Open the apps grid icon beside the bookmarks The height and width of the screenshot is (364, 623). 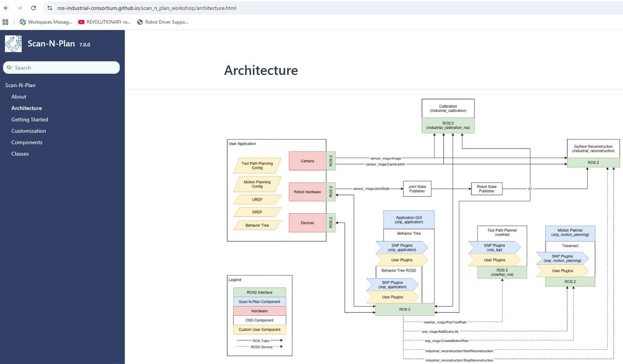coord(5,22)
